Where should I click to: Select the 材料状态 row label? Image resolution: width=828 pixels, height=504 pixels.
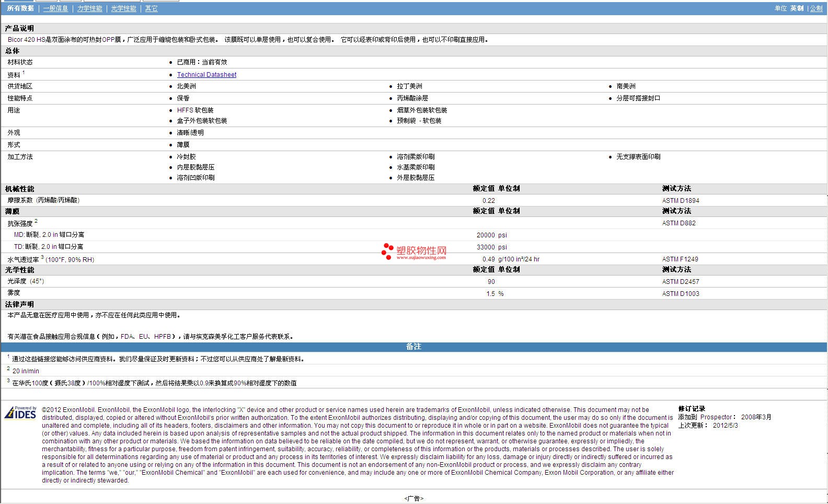click(20, 62)
